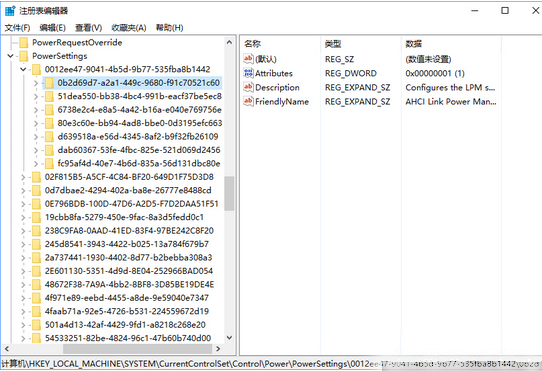Expand the 51dea550-bb38-4bc4 subkey
Viewport: 542px width, 371px height.
point(36,96)
